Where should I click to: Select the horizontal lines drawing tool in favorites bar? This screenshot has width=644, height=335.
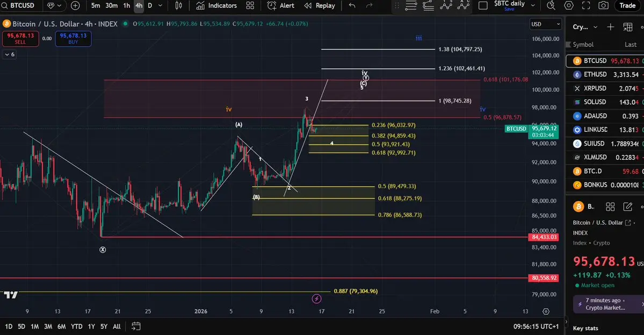[x=411, y=5]
